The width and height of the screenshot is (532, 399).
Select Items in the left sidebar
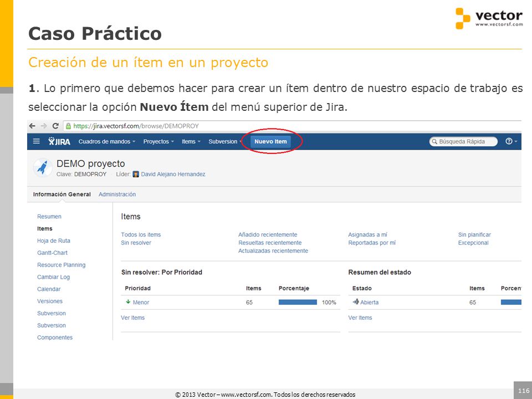45,229
